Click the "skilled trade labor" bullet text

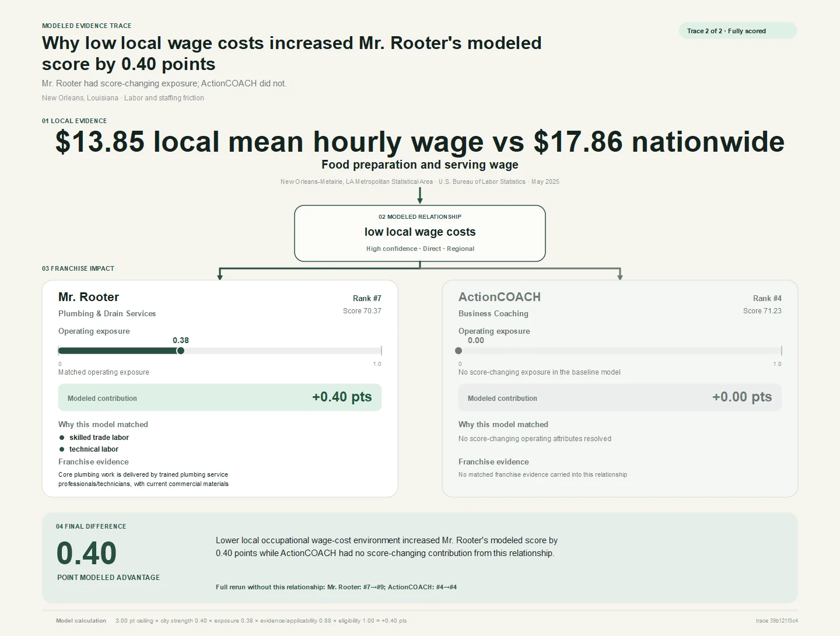point(99,438)
